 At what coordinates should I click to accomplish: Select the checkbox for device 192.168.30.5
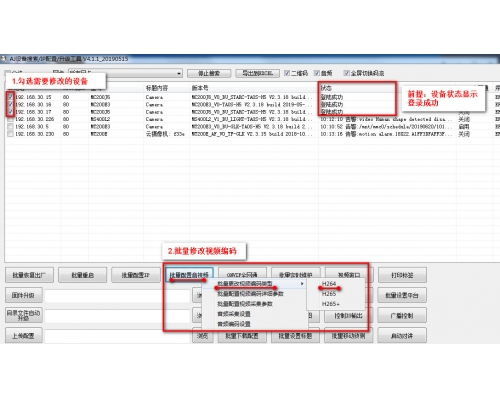tap(10, 126)
